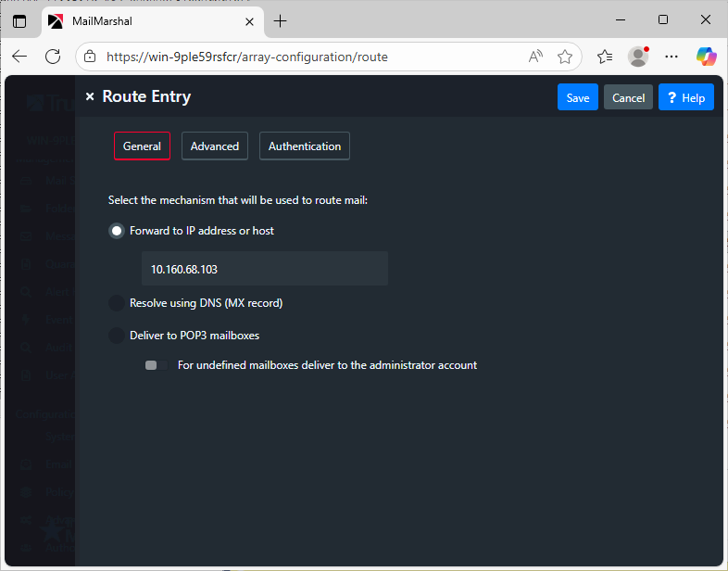Toggle undefined mailboxes deliver to administrator
The width and height of the screenshot is (728, 571).
click(155, 365)
